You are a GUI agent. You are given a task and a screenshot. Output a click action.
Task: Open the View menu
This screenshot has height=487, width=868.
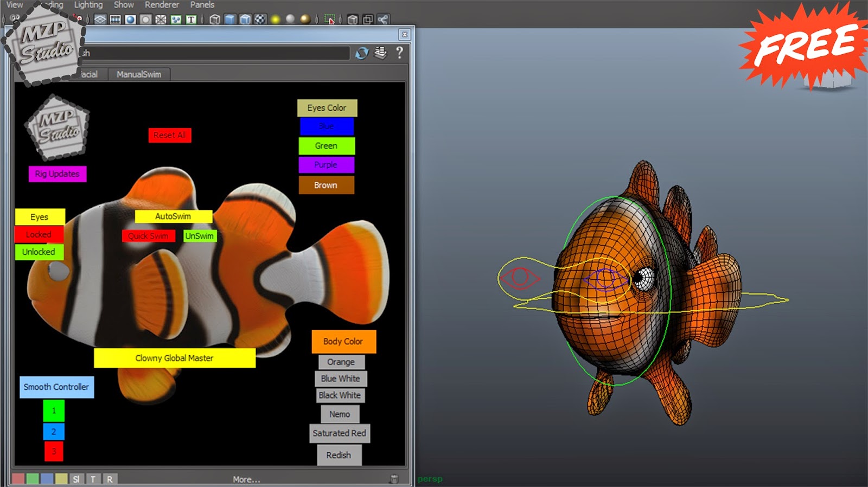coord(15,5)
